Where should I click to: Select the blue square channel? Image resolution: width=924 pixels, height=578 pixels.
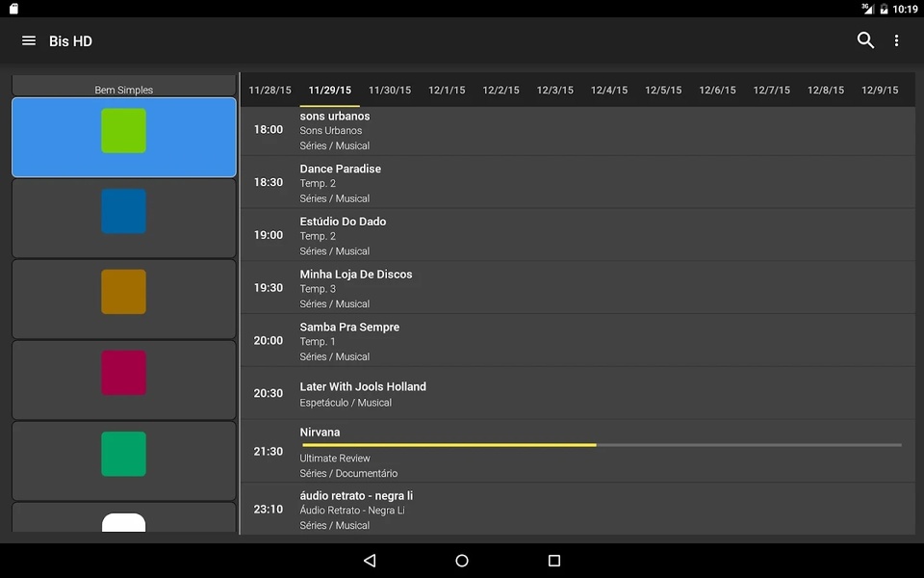[124, 219]
